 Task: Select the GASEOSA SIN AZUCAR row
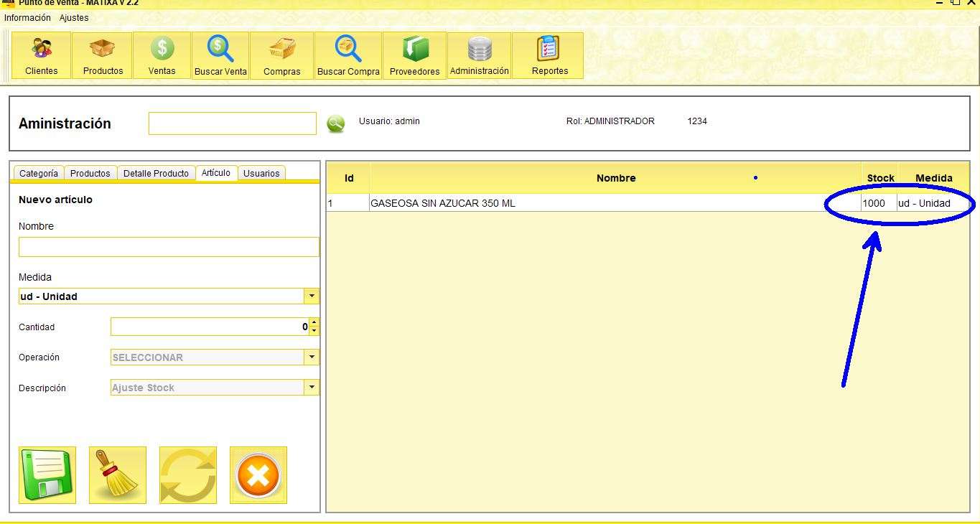503,203
